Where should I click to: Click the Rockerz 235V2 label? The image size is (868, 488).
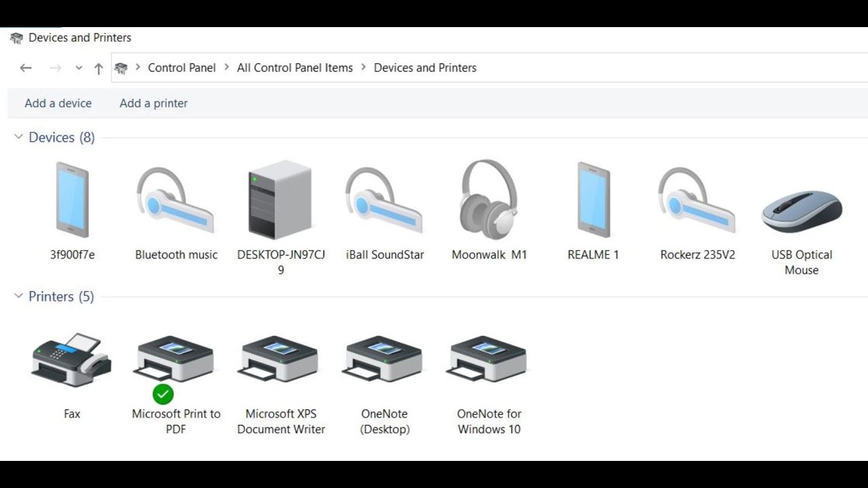(x=698, y=255)
